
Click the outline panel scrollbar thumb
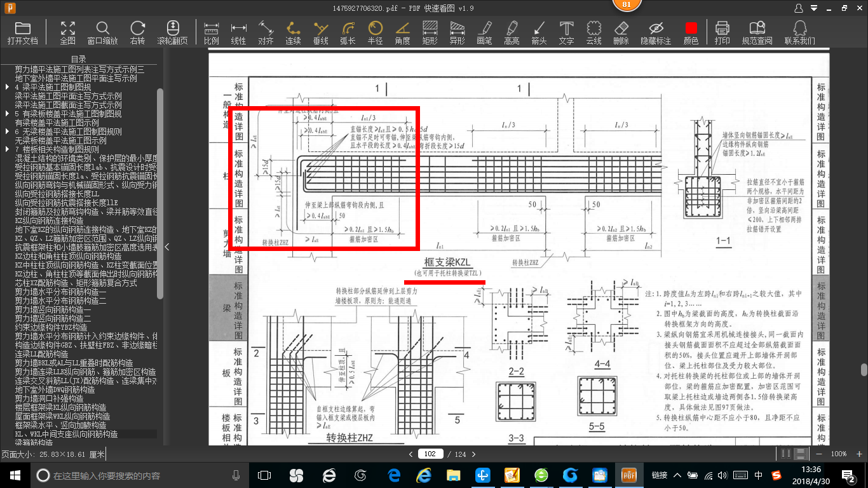160,194
